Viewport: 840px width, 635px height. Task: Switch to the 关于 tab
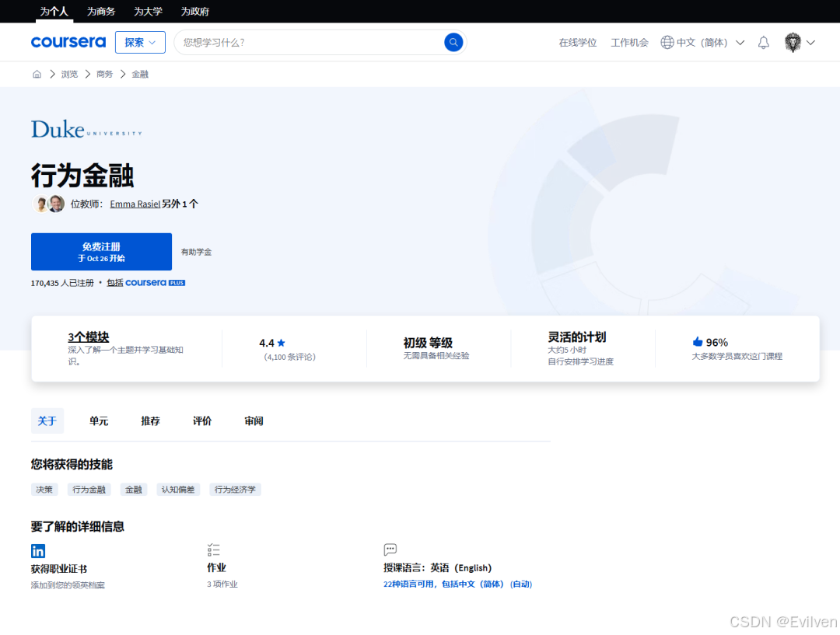tap(47, 420)
